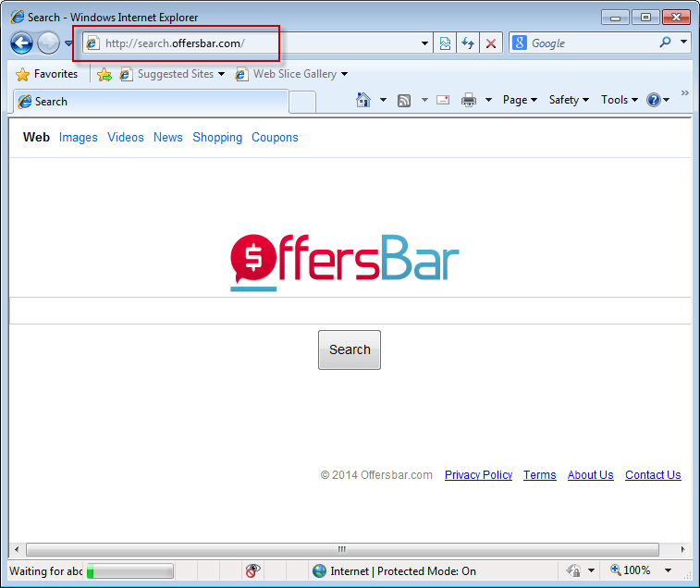
Task: Open the About Us link
Action: tap(591, 475)
